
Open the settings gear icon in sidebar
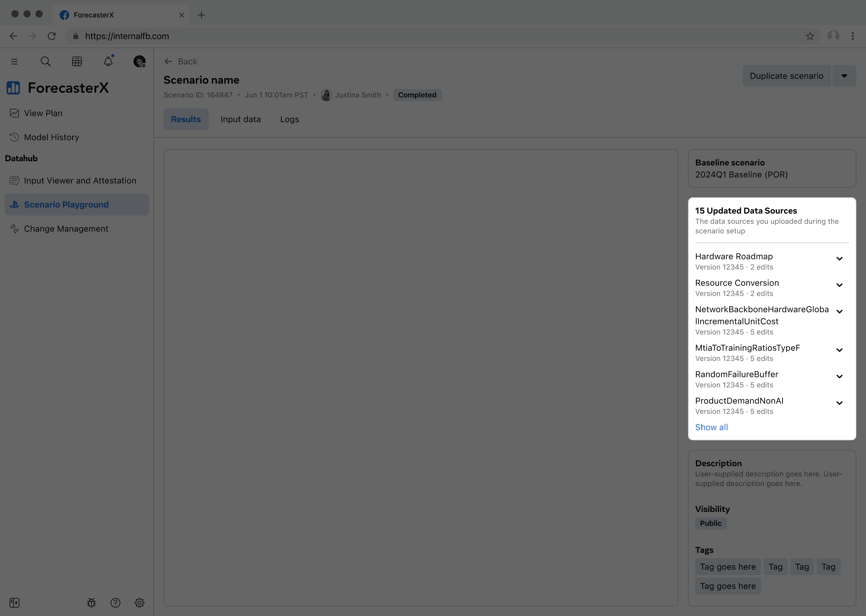click(140, 603)
